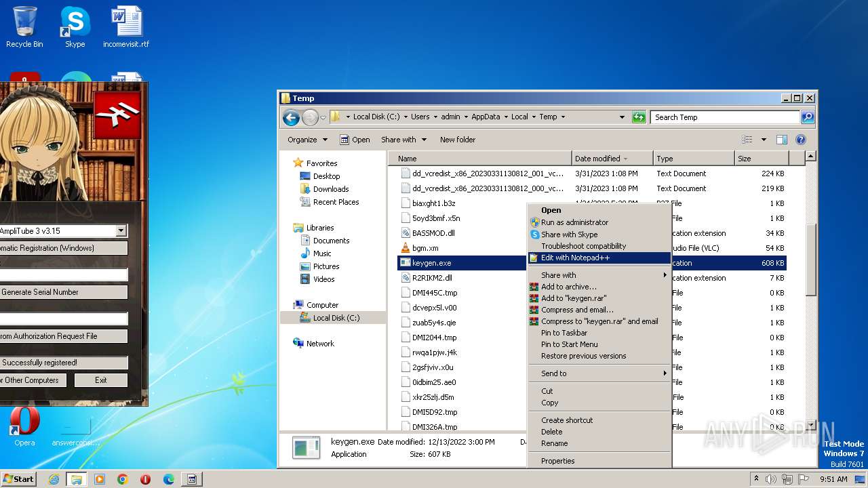Select bgm.xm VLC file
This screenshot has width=868, height=488.
click(425, 248)
